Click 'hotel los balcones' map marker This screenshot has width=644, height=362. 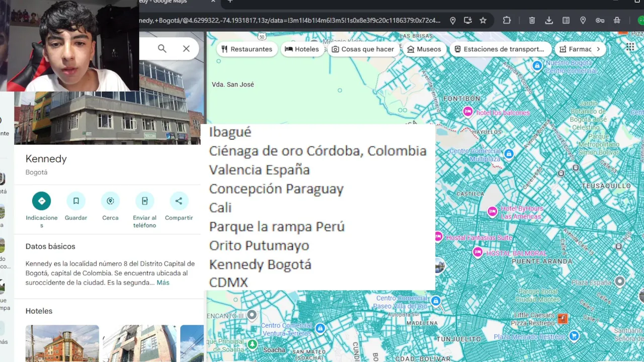[x=468, y=112]
